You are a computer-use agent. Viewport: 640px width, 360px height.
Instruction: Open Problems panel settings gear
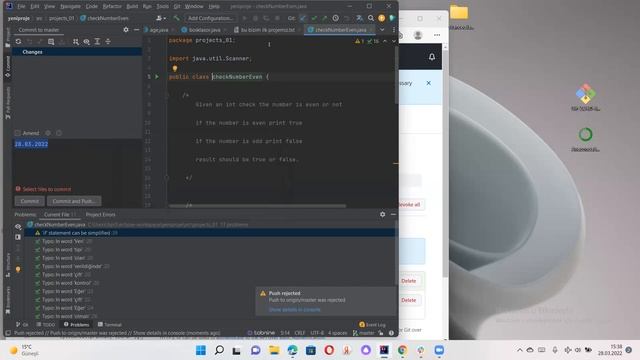click(x=382, y=214)
